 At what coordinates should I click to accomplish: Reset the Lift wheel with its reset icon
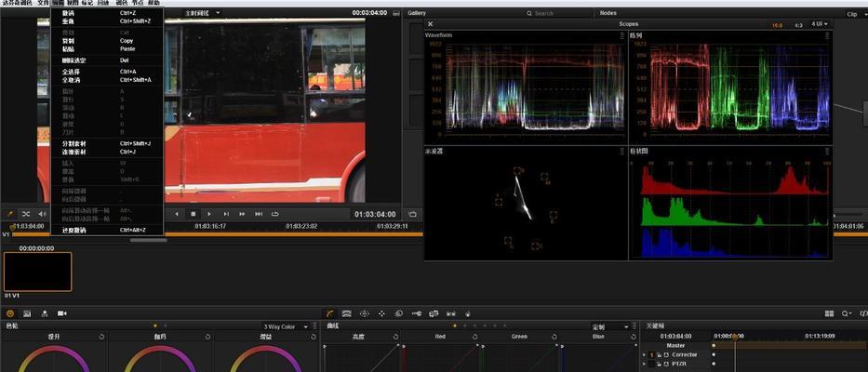(101, 337)
